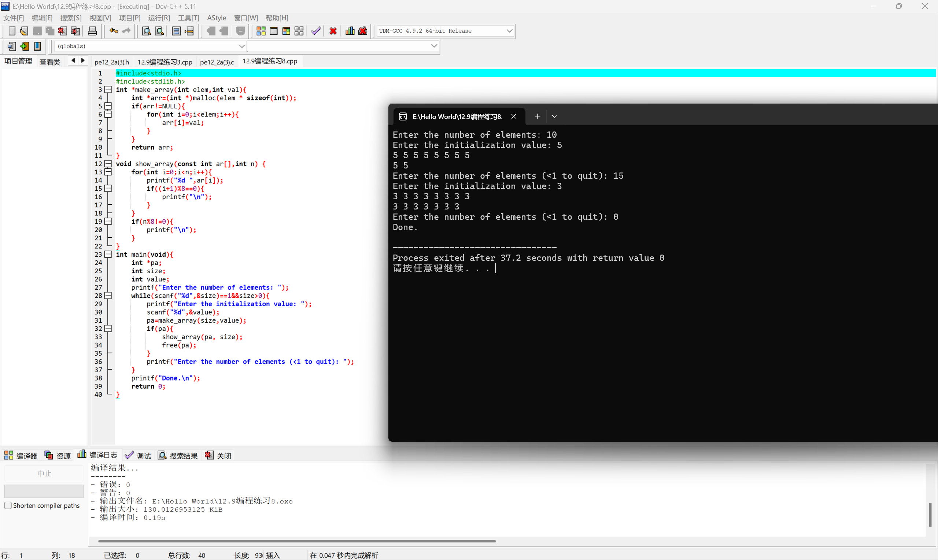Click the bar chart profile icon
This screenshot has height=560, width=938.
(x=350, y=31)
